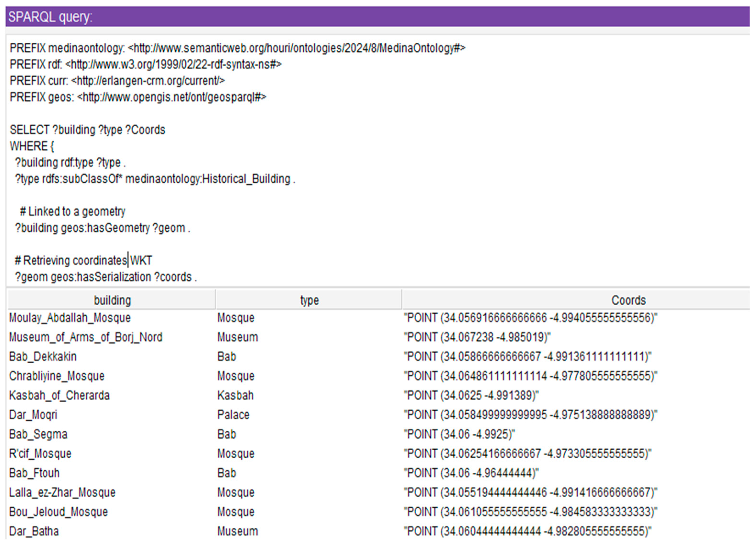
Task: Select the Dar_Batha building row
Action: [34, 531]
